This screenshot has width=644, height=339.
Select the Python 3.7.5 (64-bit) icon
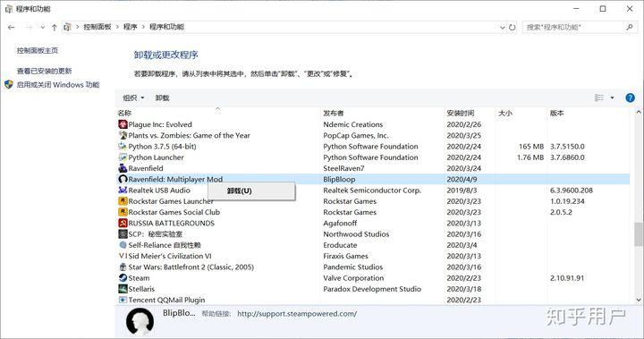point(123,147)
